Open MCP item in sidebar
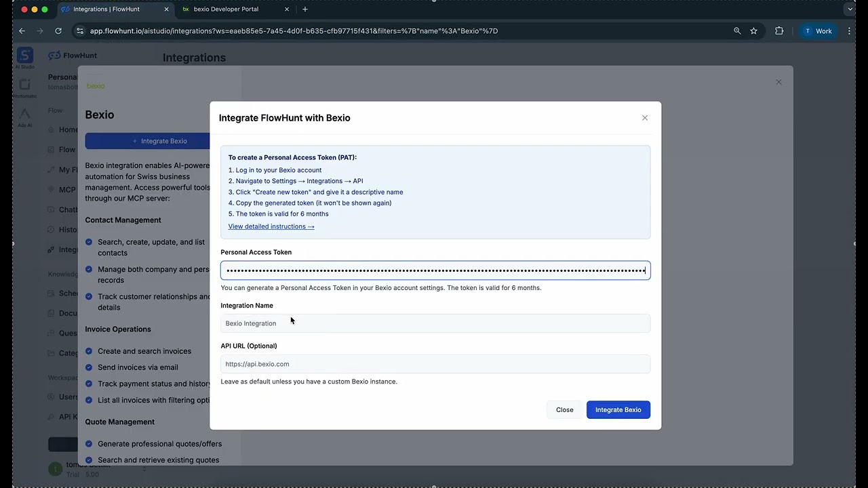The width and height of the screenshot is (868, 488). coord(62,190)
